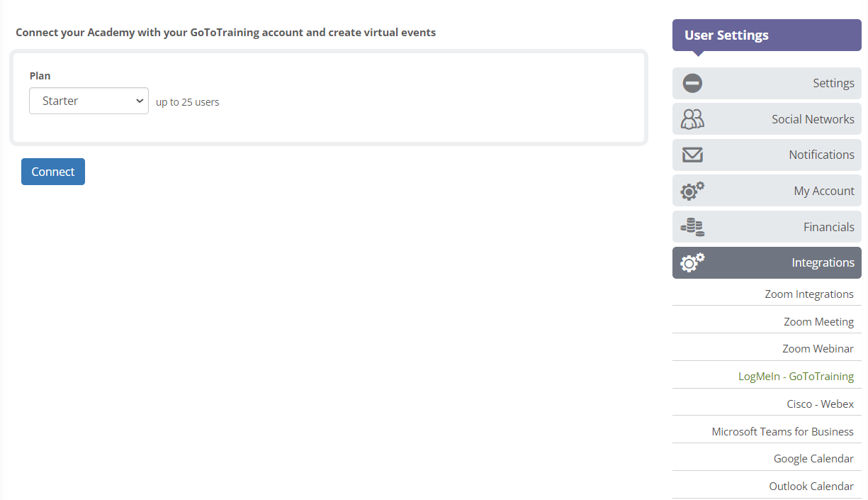Open Notifications via the envelope icon
Image resolution: width=868 pixels, height=500 pixels.
[692, 155]
